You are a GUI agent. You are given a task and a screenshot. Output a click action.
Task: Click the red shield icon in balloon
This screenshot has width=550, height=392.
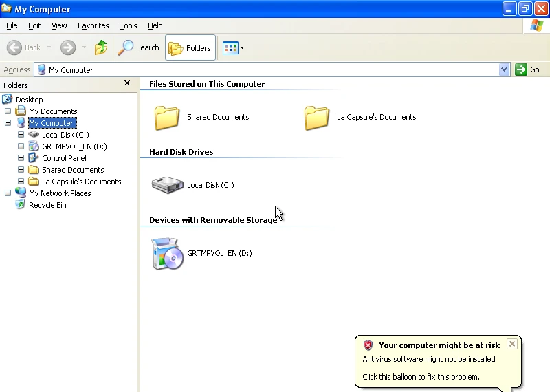[368, 345]
